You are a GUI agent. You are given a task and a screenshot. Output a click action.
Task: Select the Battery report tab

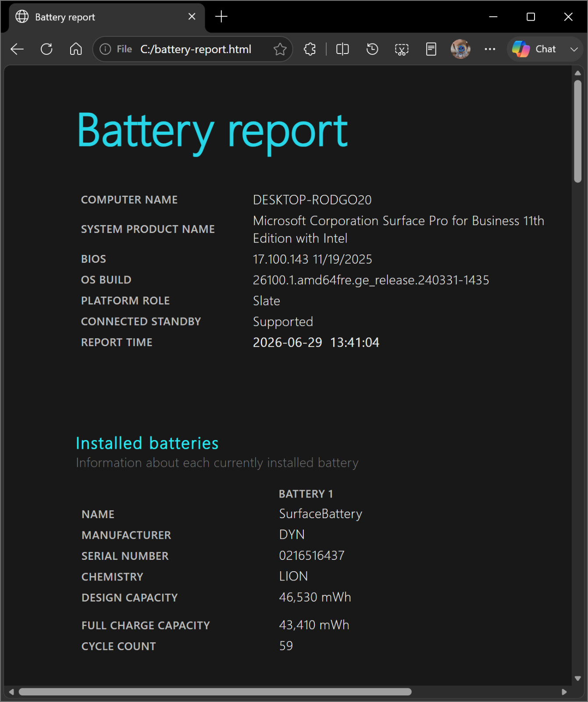[107, 17]
